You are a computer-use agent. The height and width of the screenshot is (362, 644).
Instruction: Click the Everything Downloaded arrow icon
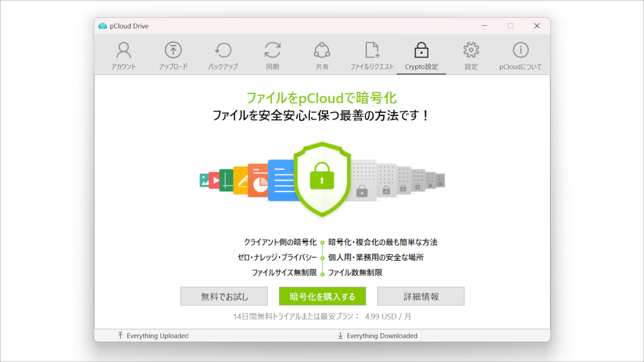340,336
